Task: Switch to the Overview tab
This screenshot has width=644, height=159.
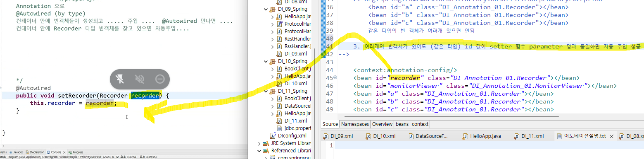Action: pyautogui.click(x=382, y=124)
